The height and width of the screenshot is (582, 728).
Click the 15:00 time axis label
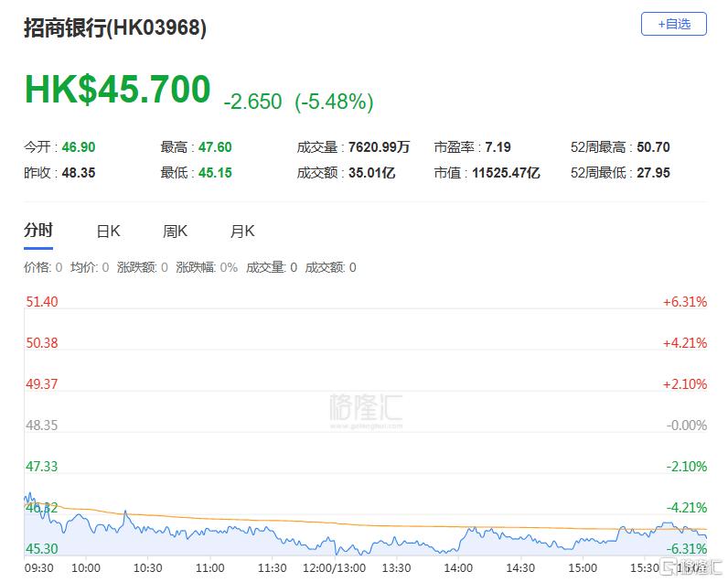pyautogui.click(x=583, y=568)
